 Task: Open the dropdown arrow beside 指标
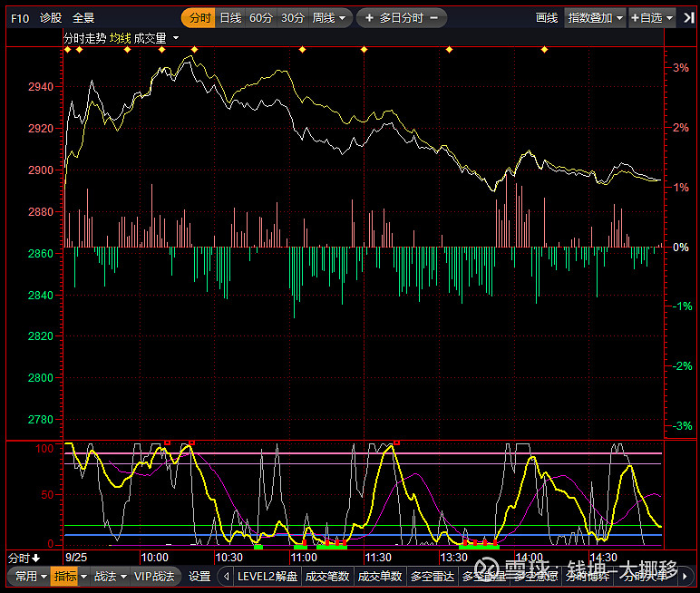(84, 577)
